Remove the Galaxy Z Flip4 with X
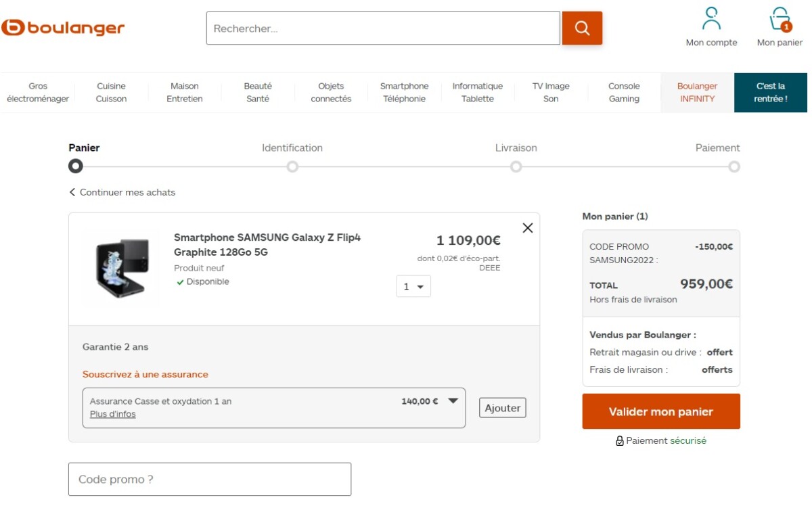812x506 pixels. pos(528,228)
